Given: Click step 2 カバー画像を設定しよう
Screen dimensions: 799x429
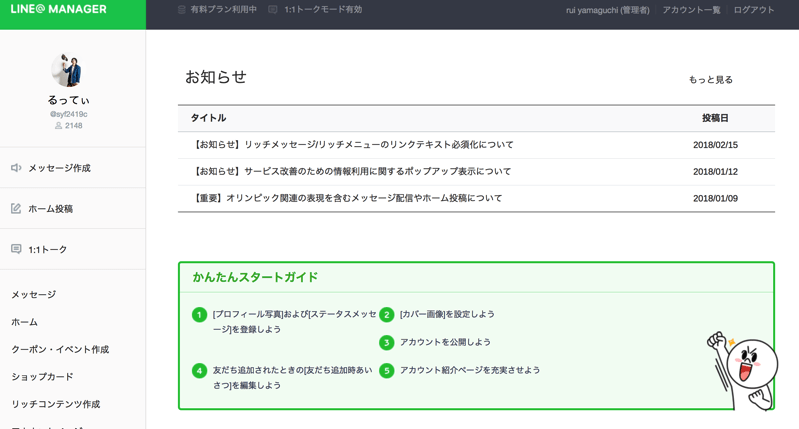Looking at the screenshot, I should coord(447,314).
